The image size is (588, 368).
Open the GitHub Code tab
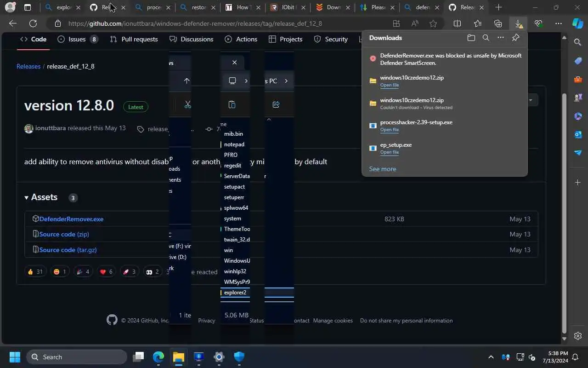coord(34,39)
